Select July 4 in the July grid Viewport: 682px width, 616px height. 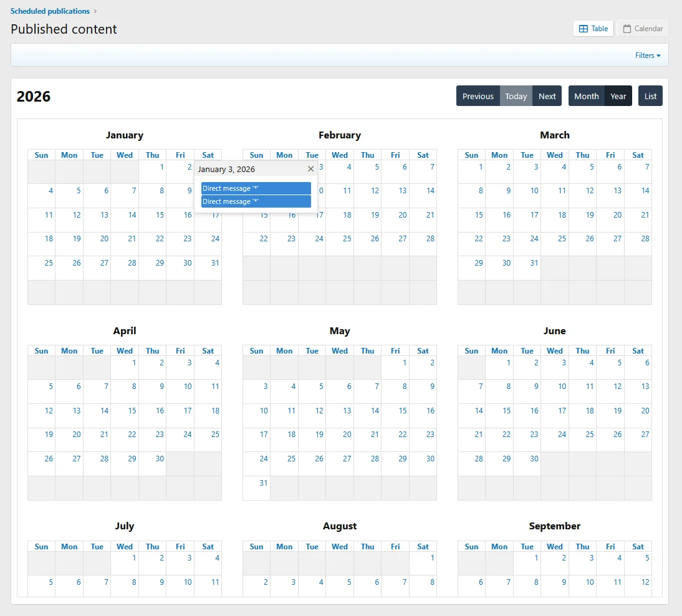[215, 558]
